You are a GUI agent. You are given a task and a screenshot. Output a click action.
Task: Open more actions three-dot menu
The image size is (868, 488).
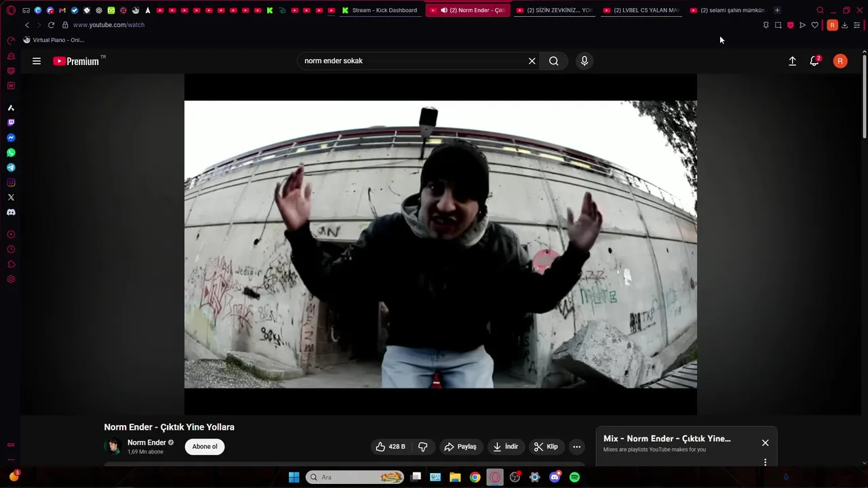(x=577, y=447)
